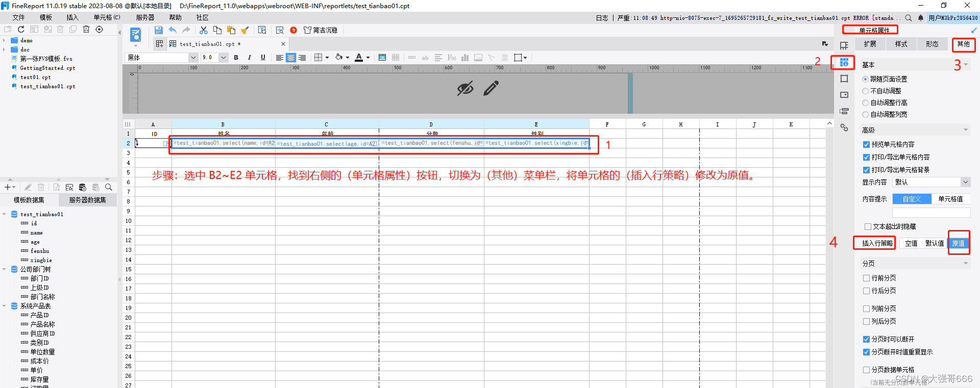
Task: Click the Merge cells icon
Action: pyautogui.click(x=382, y=58)
